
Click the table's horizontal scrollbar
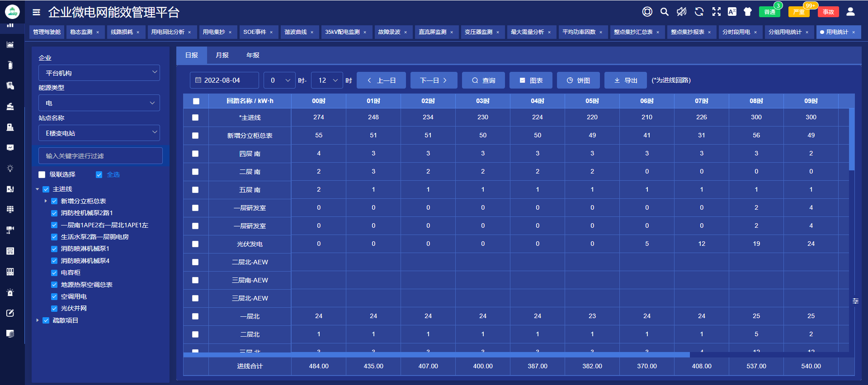point(436,355)
